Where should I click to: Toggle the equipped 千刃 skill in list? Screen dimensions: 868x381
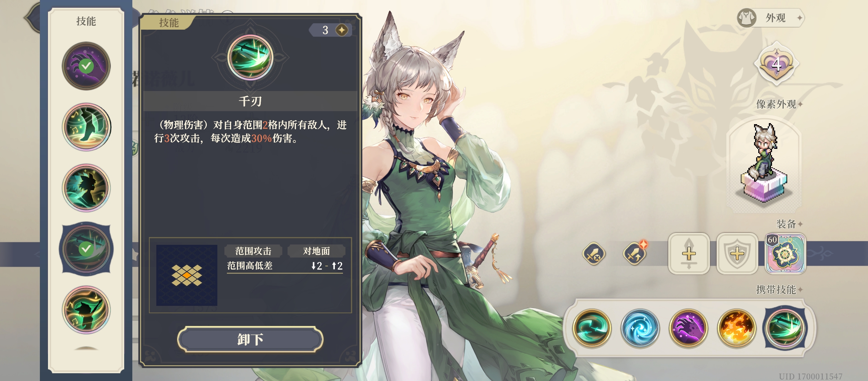(x=86, y=249)
